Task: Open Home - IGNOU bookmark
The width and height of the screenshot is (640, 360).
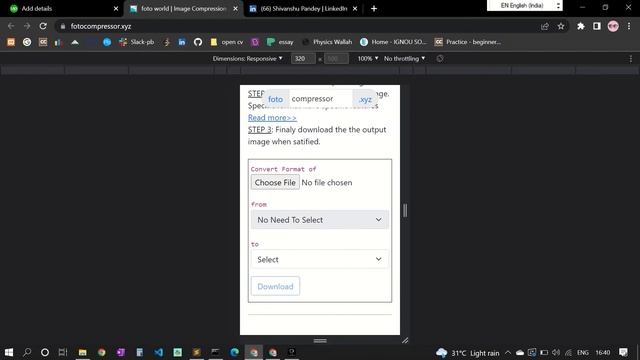Action: pyautogui.click(x=393, y=42)
